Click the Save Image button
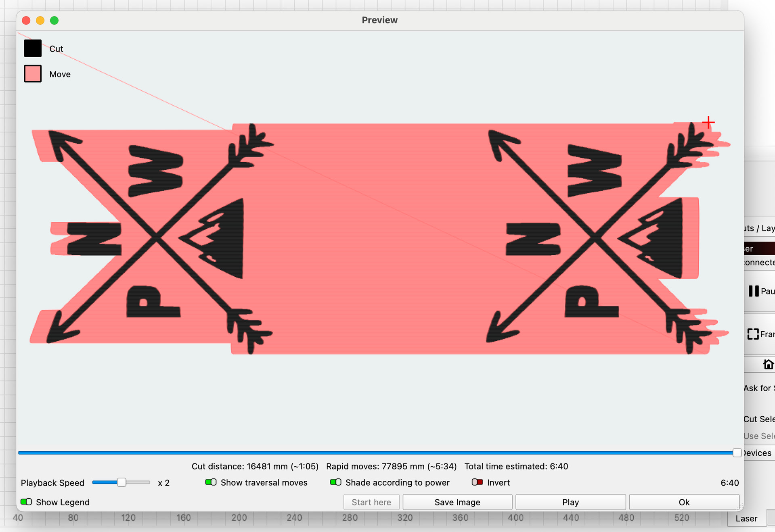Image resolution: width=775 pixels, height=532 pixels. (x=457, y=502)
